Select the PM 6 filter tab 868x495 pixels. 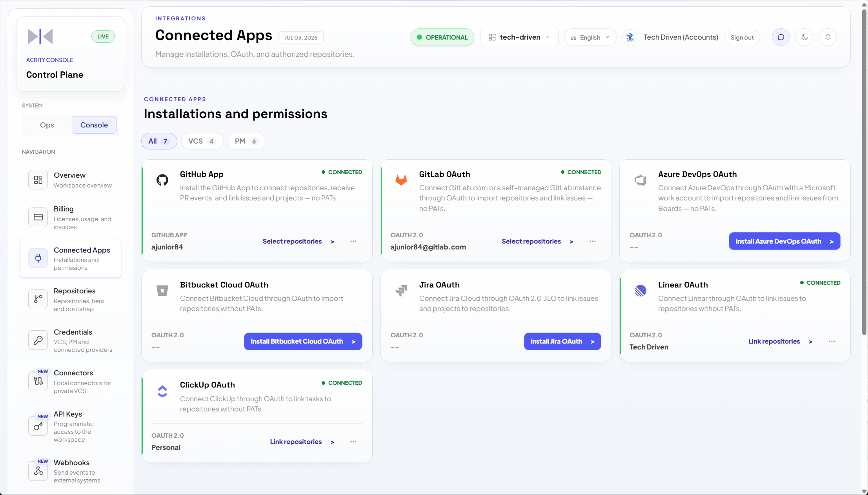246,141
